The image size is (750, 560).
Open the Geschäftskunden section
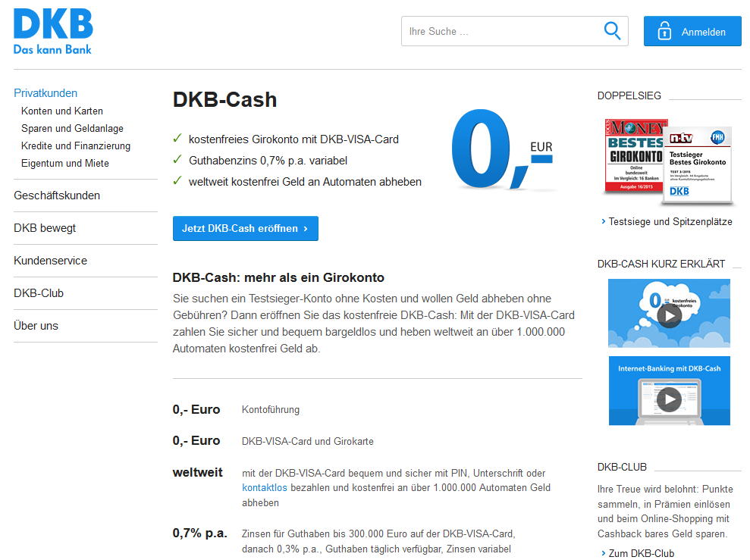[57, 196]
